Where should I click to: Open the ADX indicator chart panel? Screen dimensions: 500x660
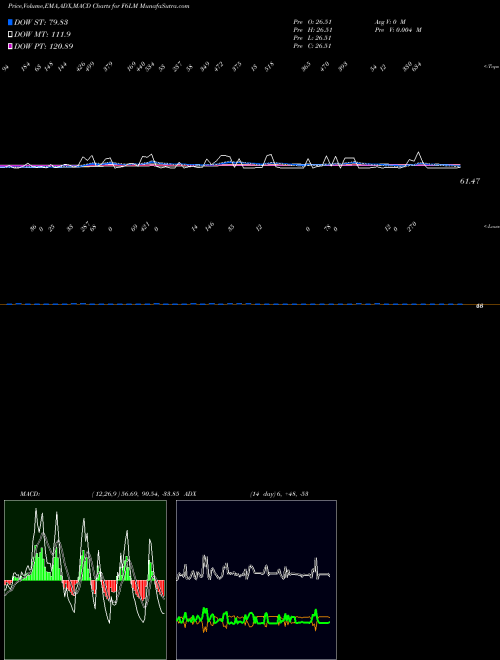point(256,580)
